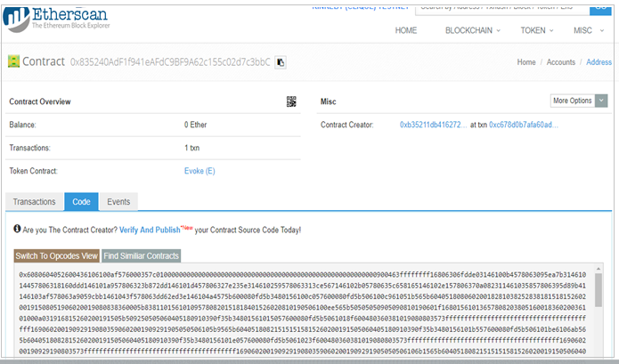Click the 1 txn transactions value

[191, 148]
